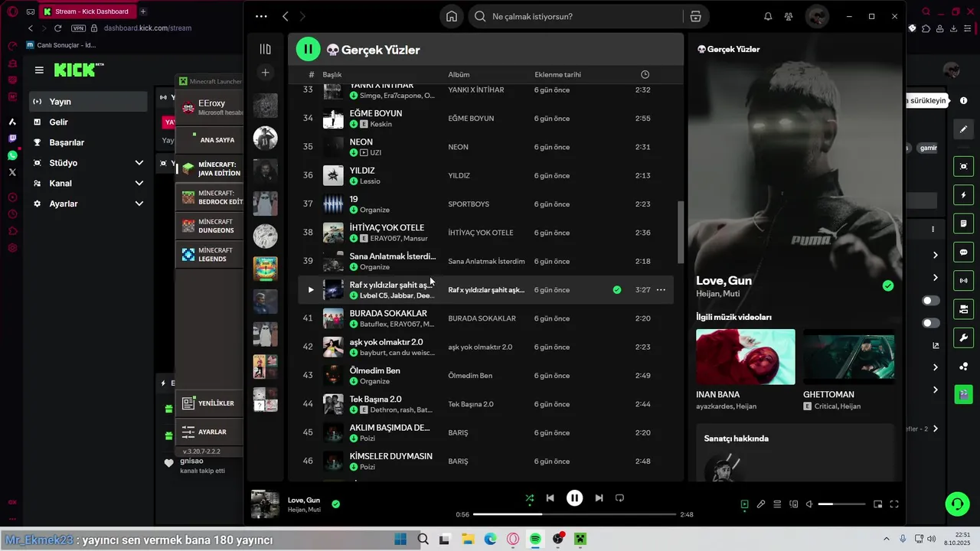Toggle the green saved checkmark on the Raf x yıldızlar row
The height and width of the screenshot is (551, 980).
[617, 290]
